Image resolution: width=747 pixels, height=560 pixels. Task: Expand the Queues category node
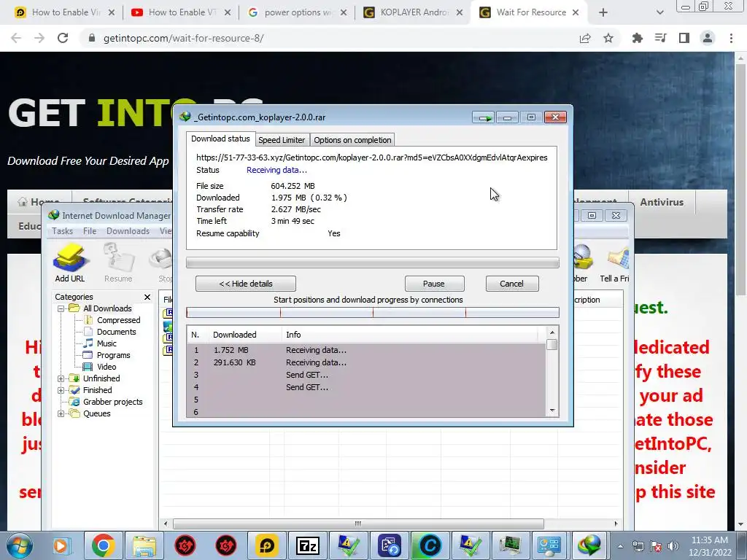click(61, 414)
